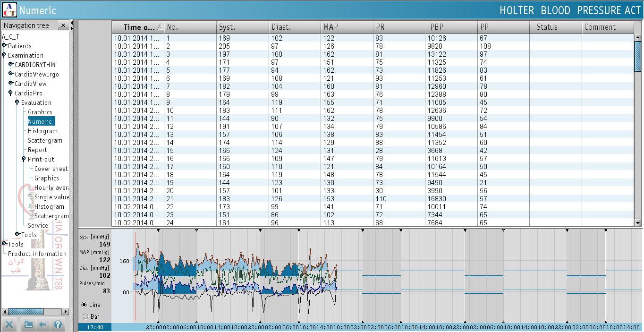Select the Line radio button
This screenshot has height=332, width=644.
85,305
